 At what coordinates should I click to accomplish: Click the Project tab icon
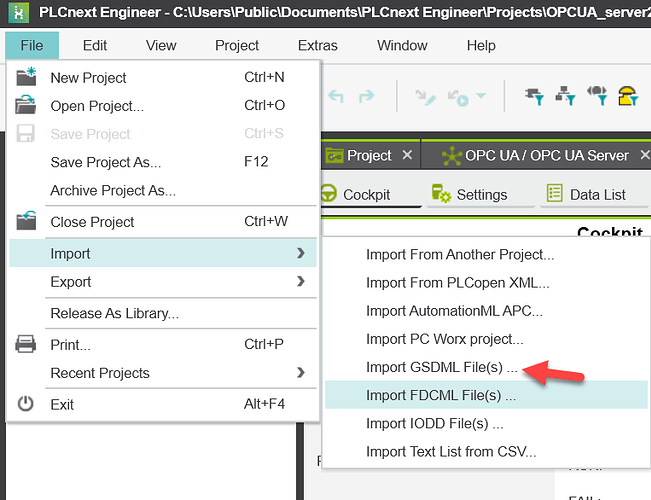(x=334, y=155)
